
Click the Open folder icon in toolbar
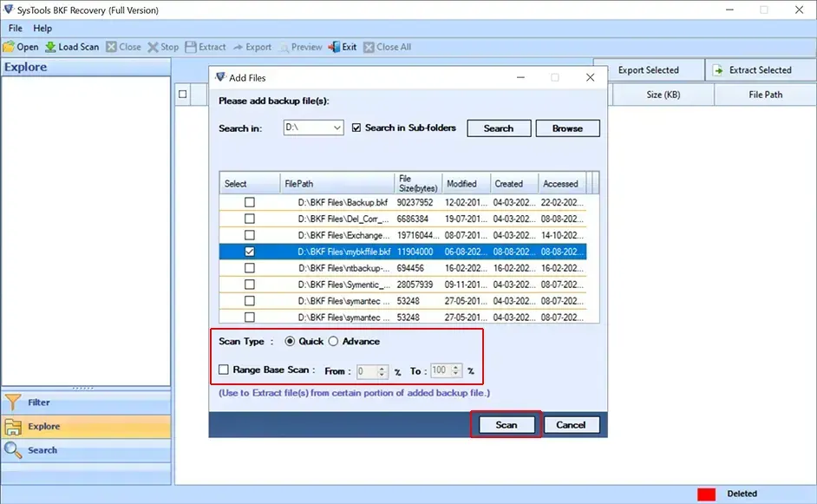click(x=9, y=47)
